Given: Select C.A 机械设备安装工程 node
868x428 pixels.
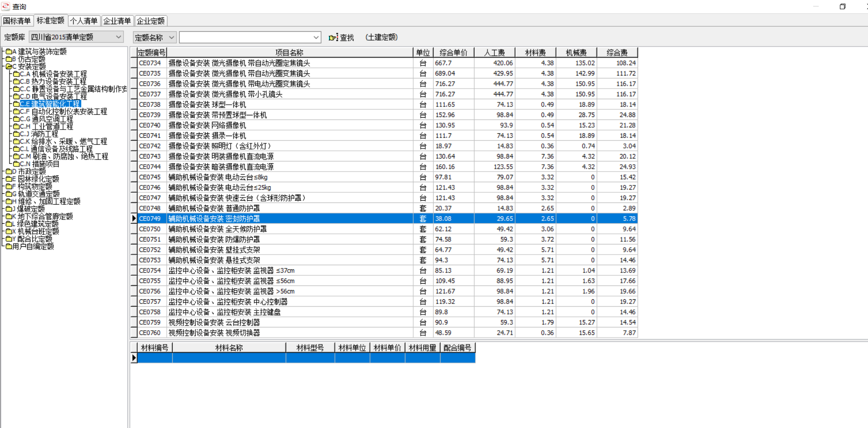Looking at the screenshot, I should (x=53, y=74).
